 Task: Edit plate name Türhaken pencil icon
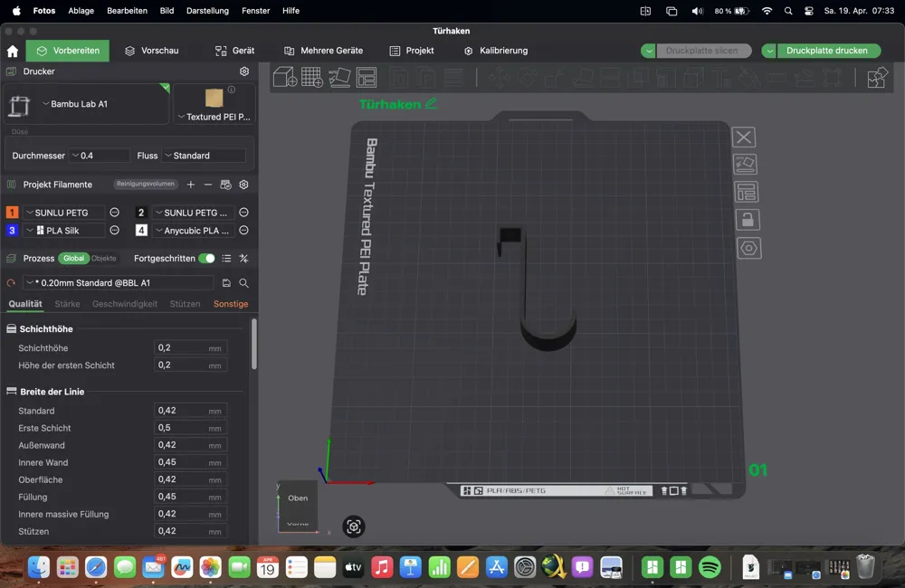431,103
